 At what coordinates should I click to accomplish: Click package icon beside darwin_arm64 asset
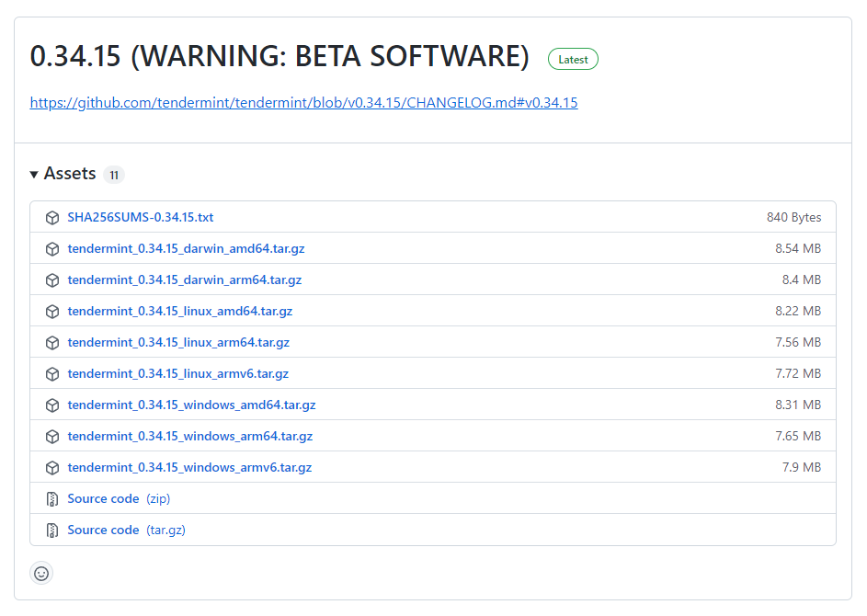point(52,280)
